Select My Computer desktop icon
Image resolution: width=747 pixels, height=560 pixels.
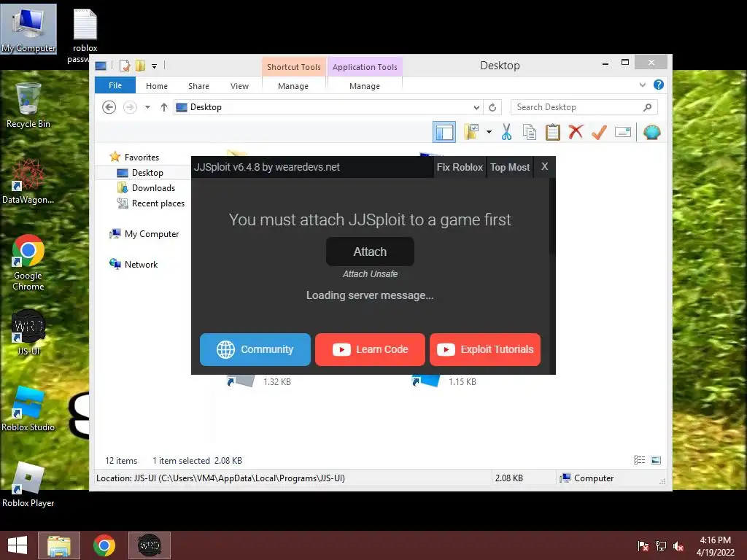[x=28, y=29]
